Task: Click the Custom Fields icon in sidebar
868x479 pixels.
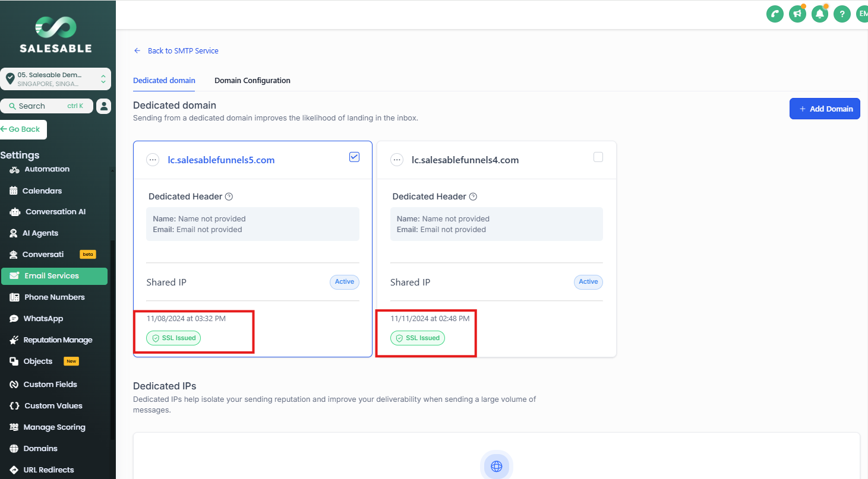Action: pyautogui.click(x=14, y=385)
